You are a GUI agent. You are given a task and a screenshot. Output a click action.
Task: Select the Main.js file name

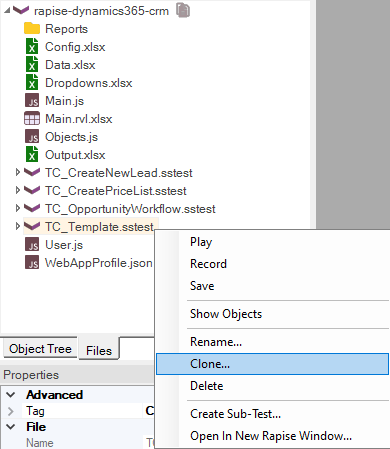pos(64,101)
